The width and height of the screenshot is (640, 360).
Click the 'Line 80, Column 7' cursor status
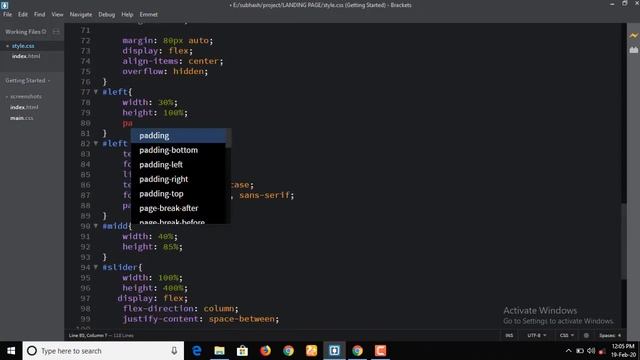tap(88, 336)
